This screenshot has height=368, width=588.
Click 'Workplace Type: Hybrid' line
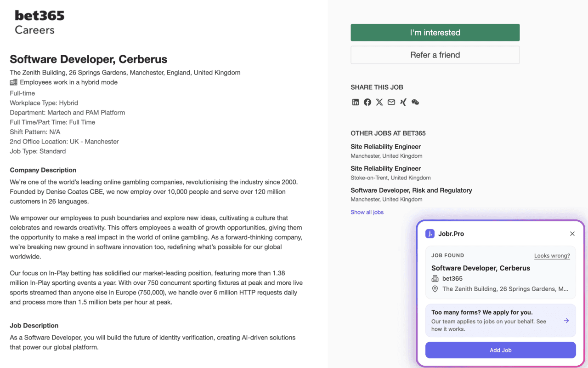click(x=44, y=103)
